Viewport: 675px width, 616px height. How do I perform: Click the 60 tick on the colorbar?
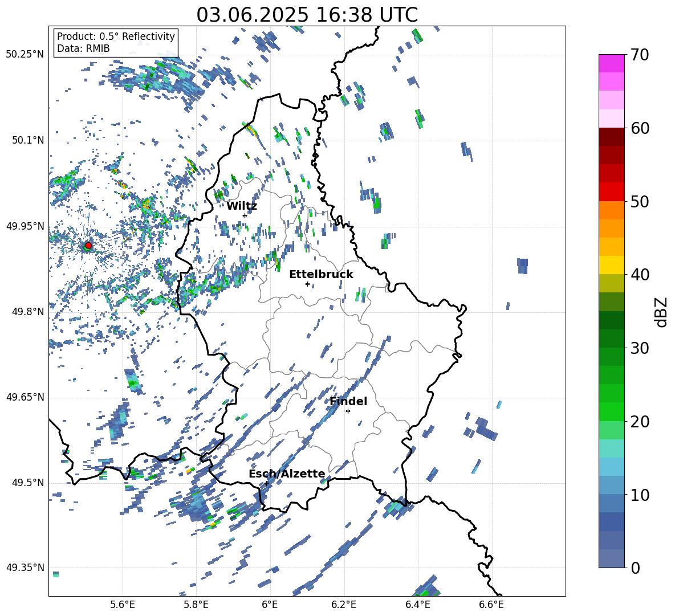coord(639,128)
